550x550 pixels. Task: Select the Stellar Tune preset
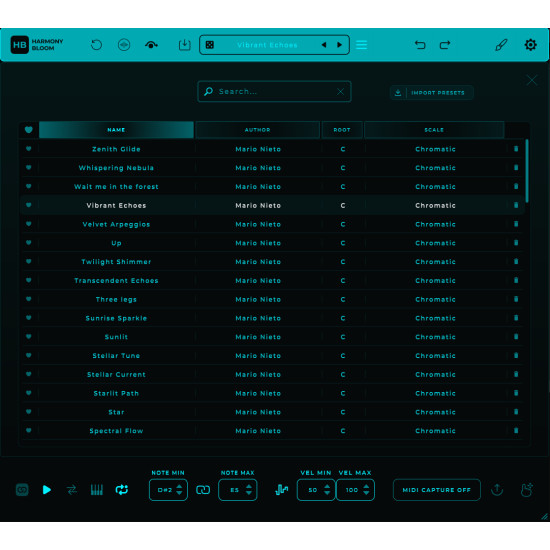(x=272, y=355)
